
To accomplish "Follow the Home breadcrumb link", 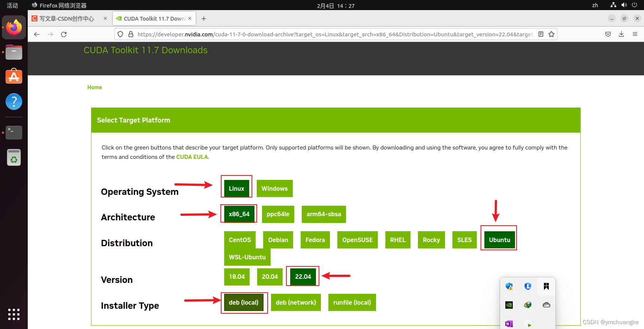I will click(94, 87).
